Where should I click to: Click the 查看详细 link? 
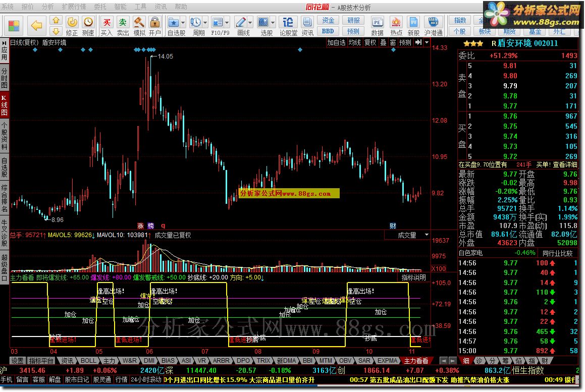pyautogui.click(x=565, y=164)
